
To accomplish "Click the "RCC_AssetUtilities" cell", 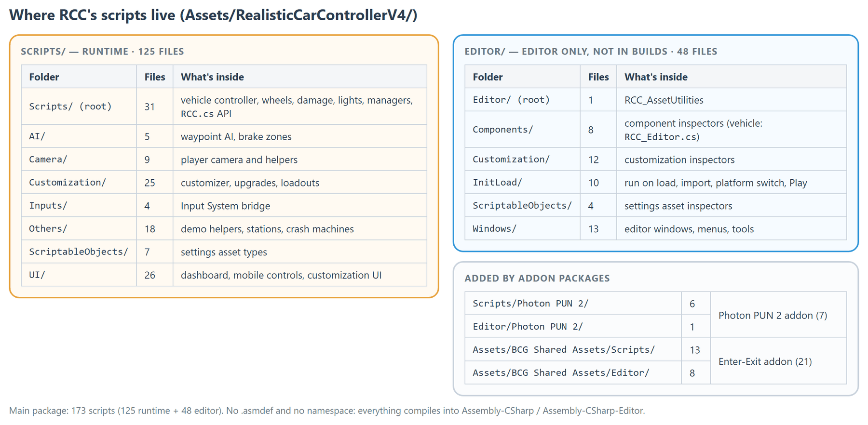I will [732, 100].
